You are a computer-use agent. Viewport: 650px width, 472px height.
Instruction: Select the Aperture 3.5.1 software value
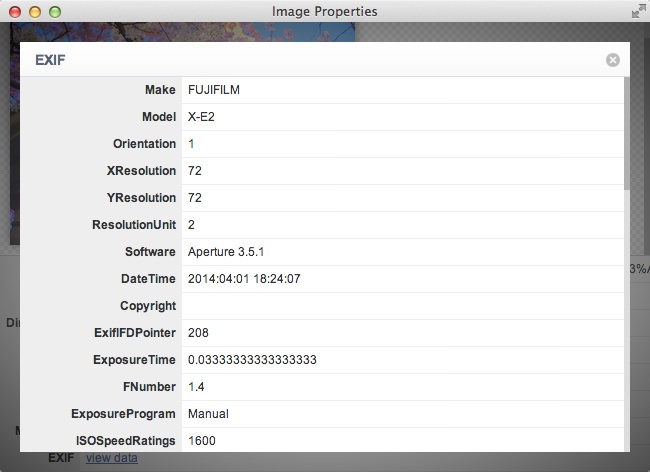tap(226, 252)
